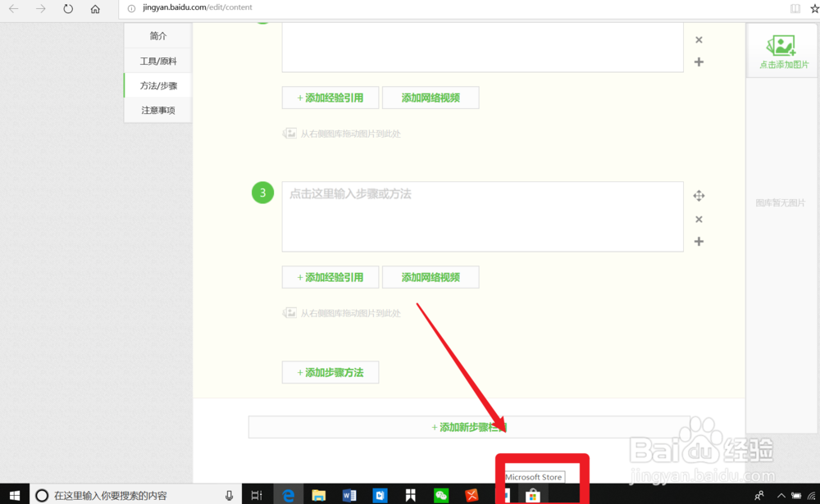
Task: Delete step 3 with its X icon
Action: coord(699,219)
